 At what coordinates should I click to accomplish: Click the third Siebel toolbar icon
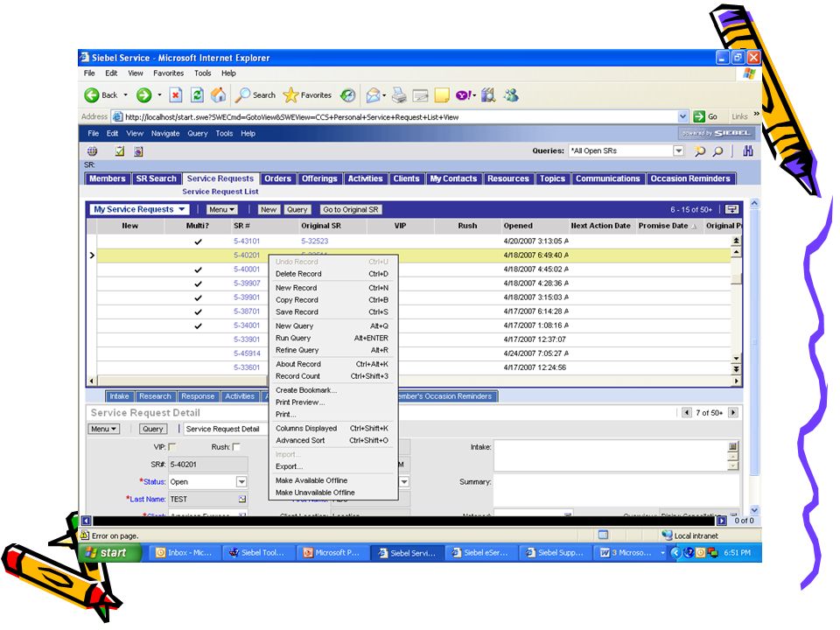pos(138,151)
